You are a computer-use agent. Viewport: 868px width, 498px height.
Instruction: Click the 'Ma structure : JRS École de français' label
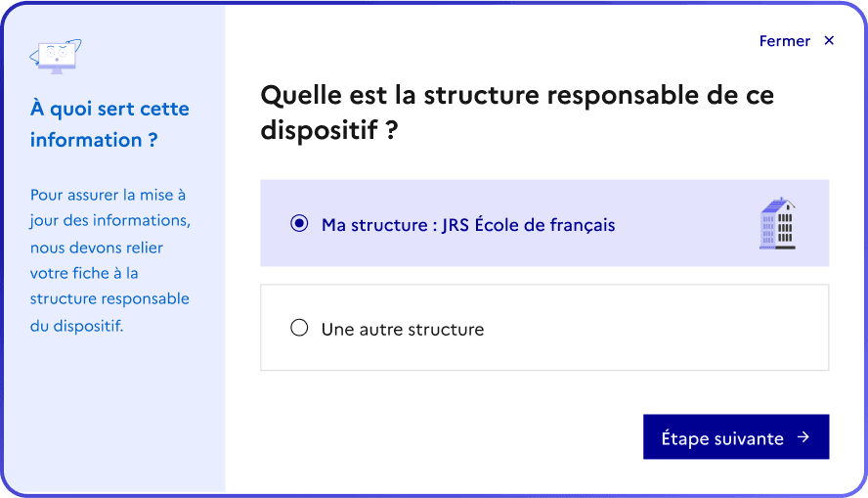click(x=468, y=225)
